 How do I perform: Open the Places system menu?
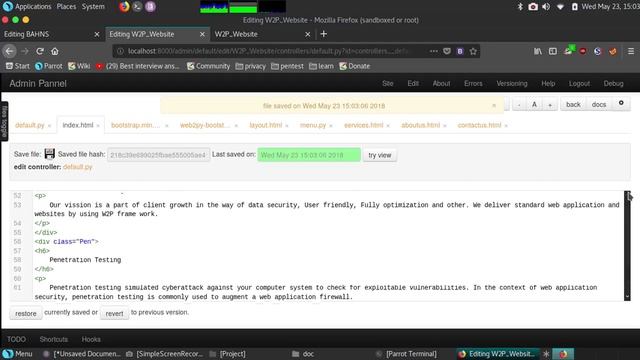pos(66,7)
